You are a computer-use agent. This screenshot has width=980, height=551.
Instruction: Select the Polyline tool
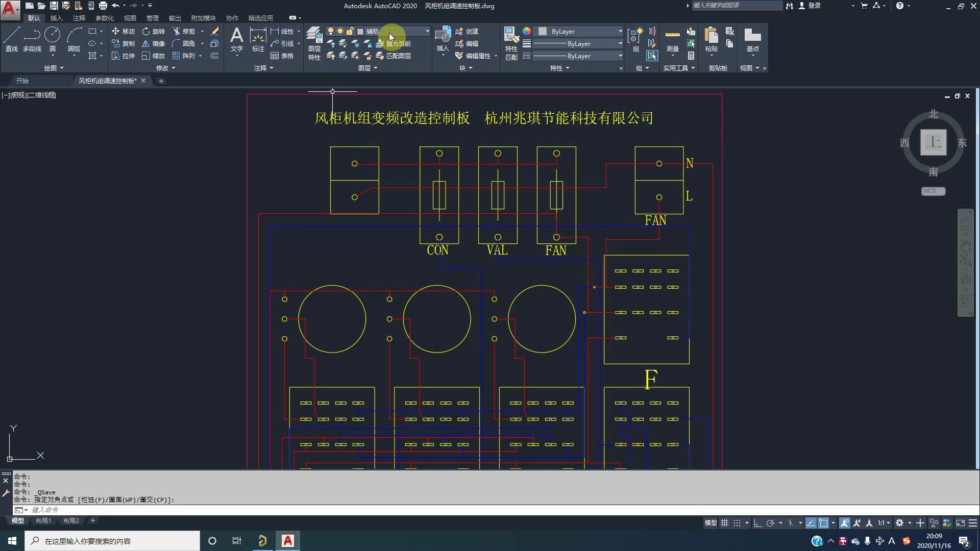pyautogui.click(x=32, y=38)
